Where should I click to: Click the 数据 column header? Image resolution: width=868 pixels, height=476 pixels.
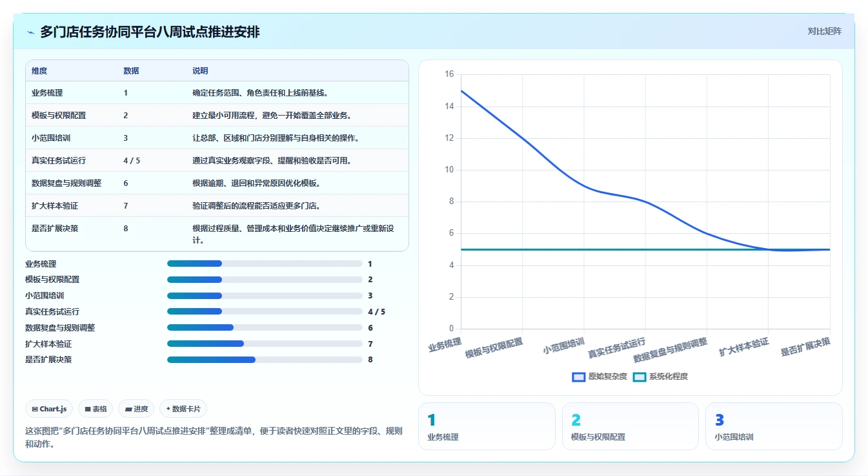click(131, 71)
